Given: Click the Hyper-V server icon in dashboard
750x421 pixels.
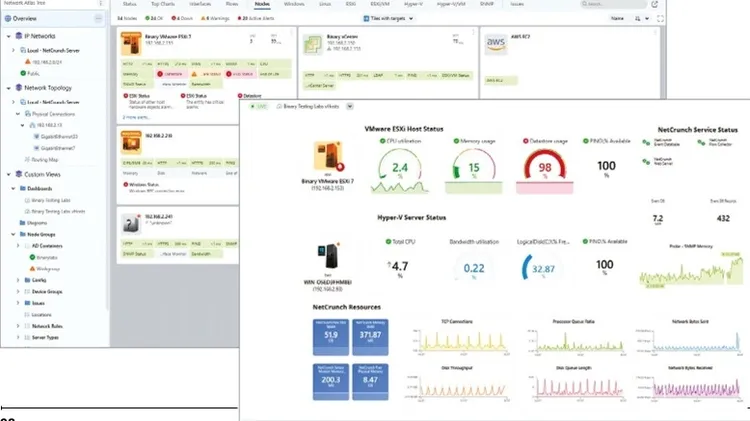Looking at the screenshot, I should 328,256.
